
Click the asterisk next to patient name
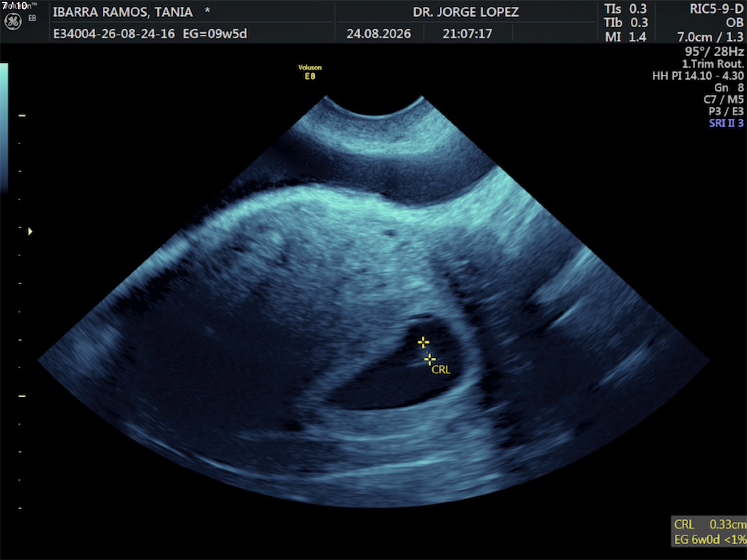click(x=207, y=10)
